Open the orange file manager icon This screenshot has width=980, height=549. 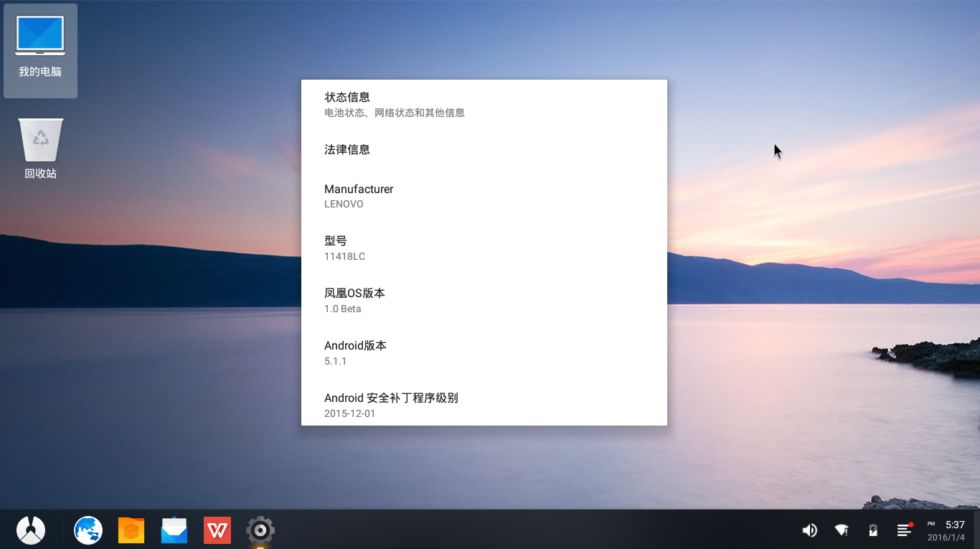click(x=131, y=530)
